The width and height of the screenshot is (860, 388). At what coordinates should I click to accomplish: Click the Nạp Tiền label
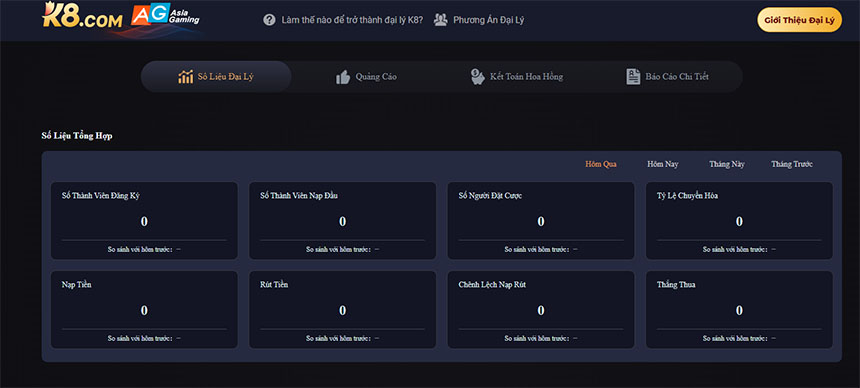click(77, 285)
